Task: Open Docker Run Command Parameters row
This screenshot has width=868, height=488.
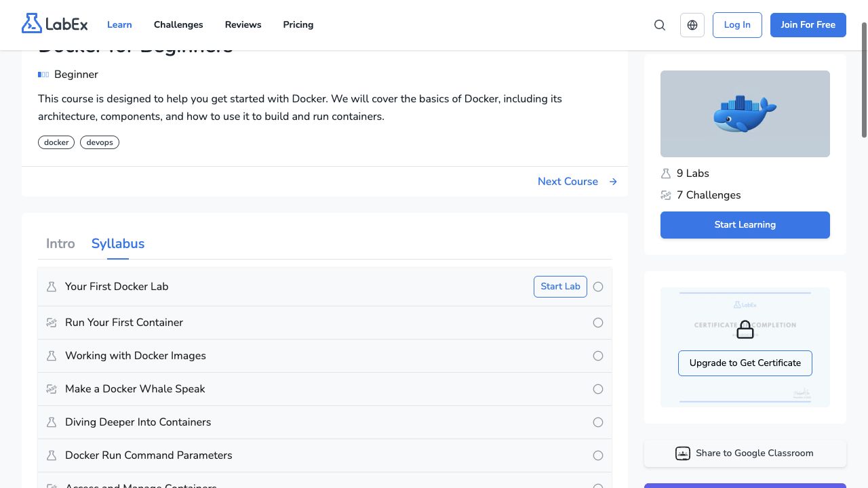Action: pyautogui.click(x=325, y=455)
